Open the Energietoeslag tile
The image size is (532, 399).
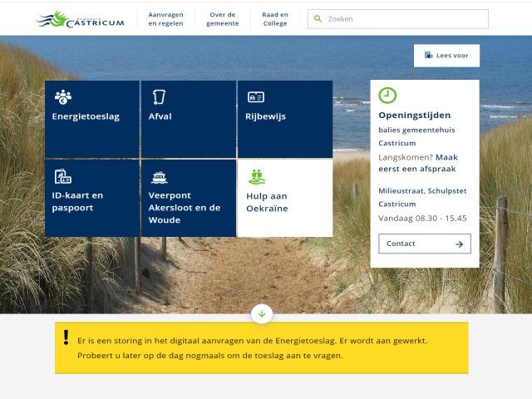(92, 119)
